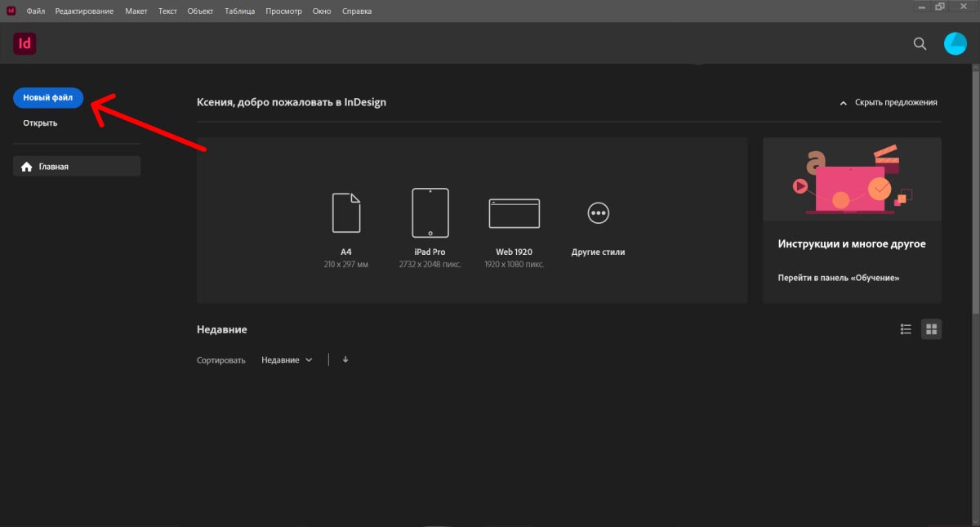Open Другие стили via the ellipsis icon
980x527 pixels.
598,212
